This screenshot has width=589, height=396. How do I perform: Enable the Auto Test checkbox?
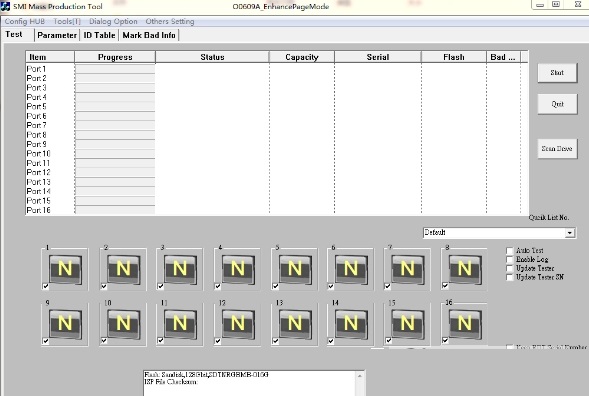click(x=510, y=251)
